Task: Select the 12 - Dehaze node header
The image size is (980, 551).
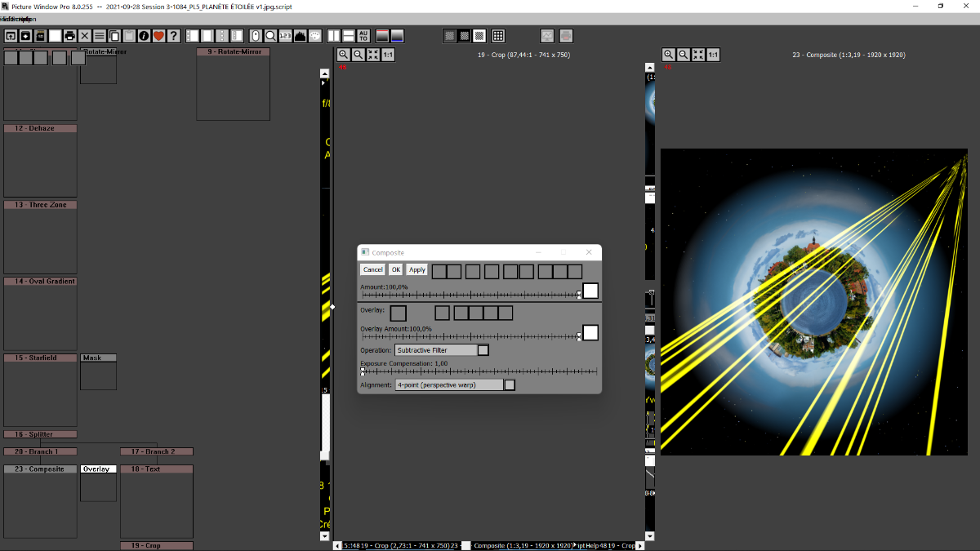Action: tap(41, 129)
